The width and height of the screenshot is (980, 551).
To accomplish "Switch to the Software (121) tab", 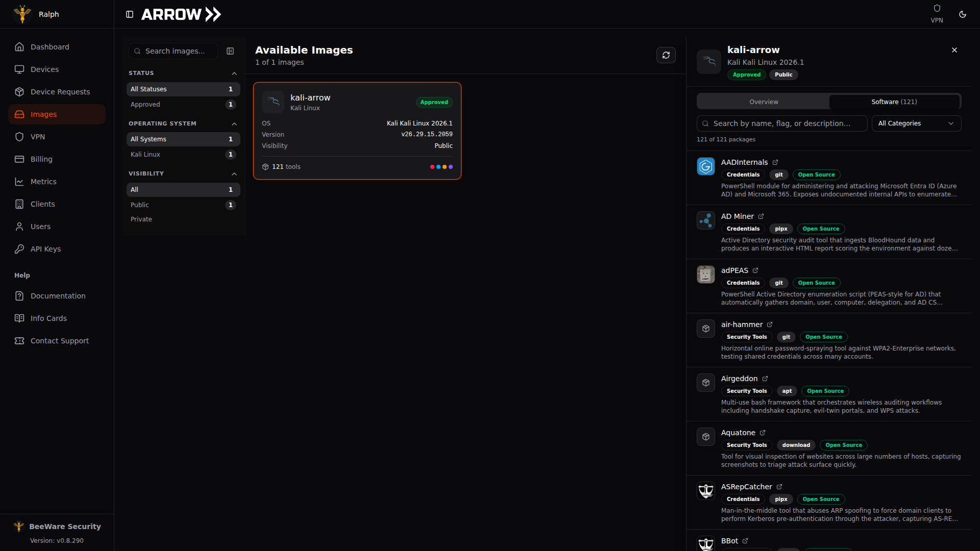I will pos(894,102).
